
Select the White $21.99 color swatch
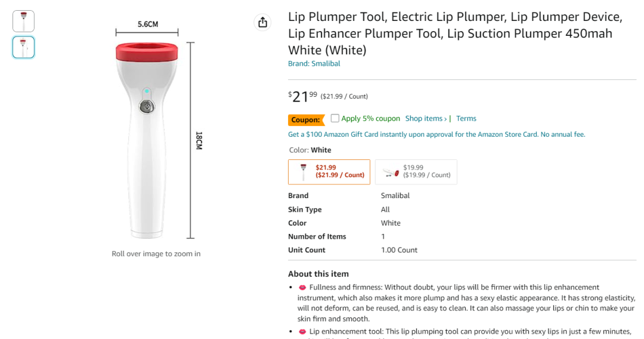point(329,172)
